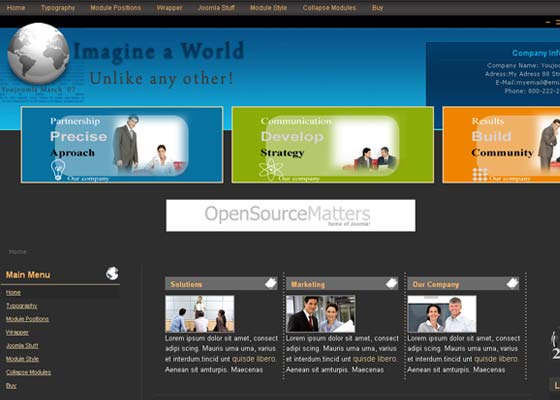Open Typography link in Main Menu sidebar
560x400 pixels.
pyautogui.click(x=21, y=306)
